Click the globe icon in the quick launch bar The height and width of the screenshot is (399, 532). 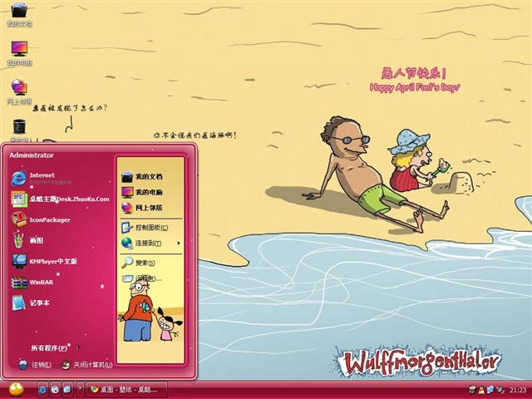click(56, 390)
